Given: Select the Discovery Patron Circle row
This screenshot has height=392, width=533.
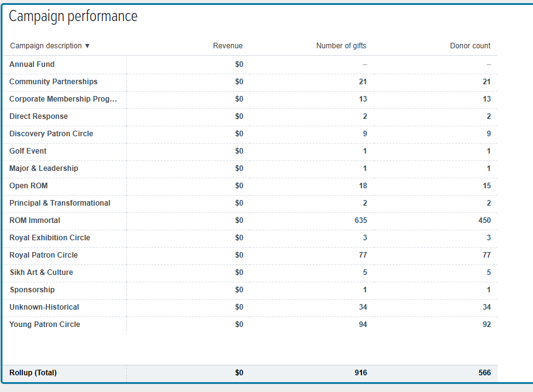Looking at the screenshot, I should tap(250, 134).
